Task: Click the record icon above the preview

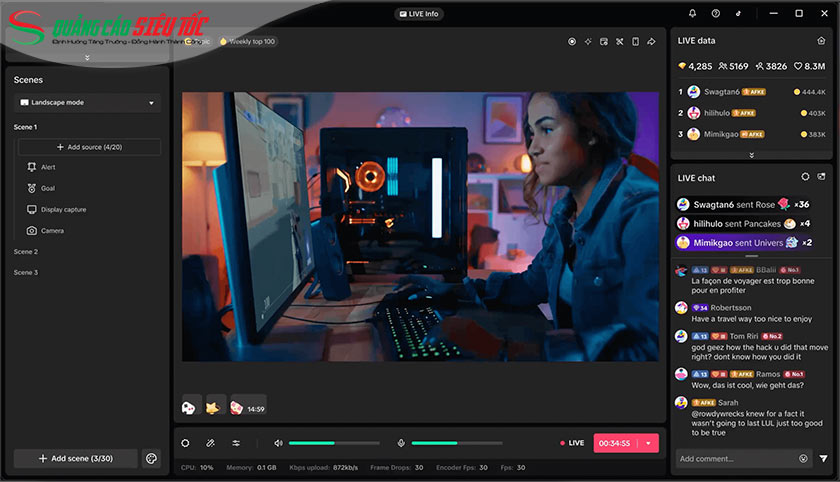Action: click(x=572, y=41)
